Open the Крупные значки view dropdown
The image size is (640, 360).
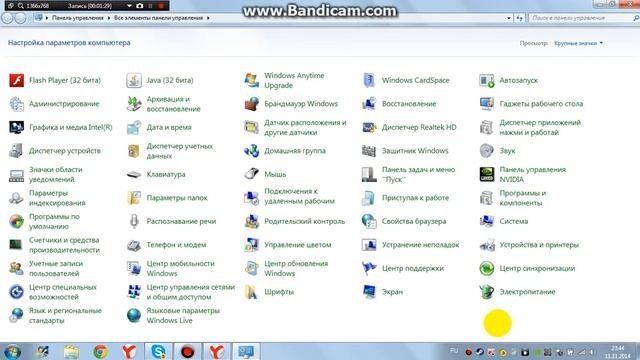point(578,43)
